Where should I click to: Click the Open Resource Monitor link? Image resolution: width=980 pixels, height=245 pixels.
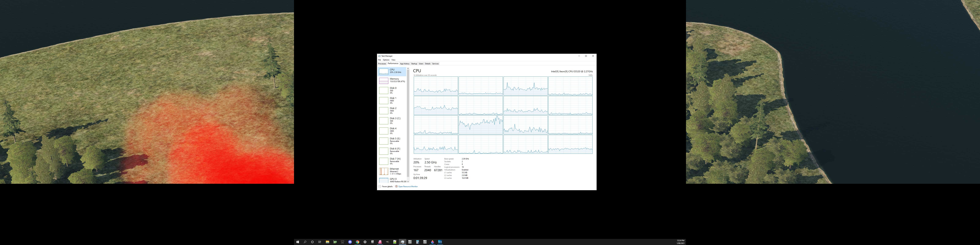click(408, 186)
